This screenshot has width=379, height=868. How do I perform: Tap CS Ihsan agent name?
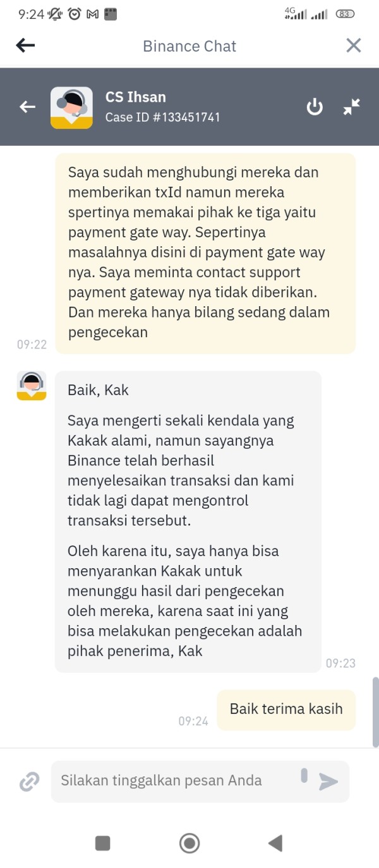(136, 97)
